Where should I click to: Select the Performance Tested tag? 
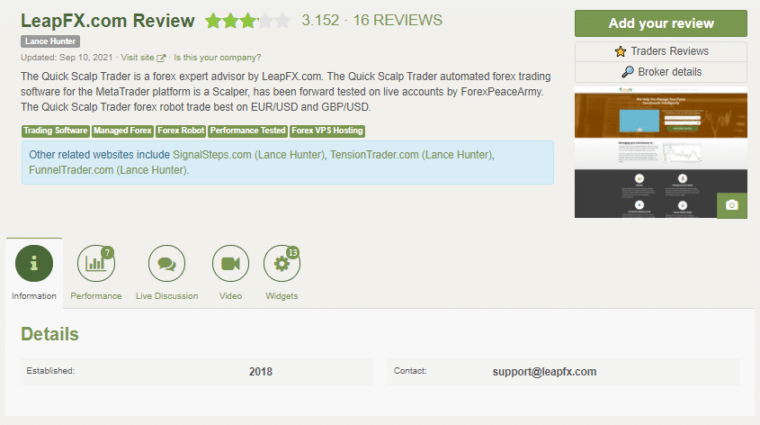248,131
